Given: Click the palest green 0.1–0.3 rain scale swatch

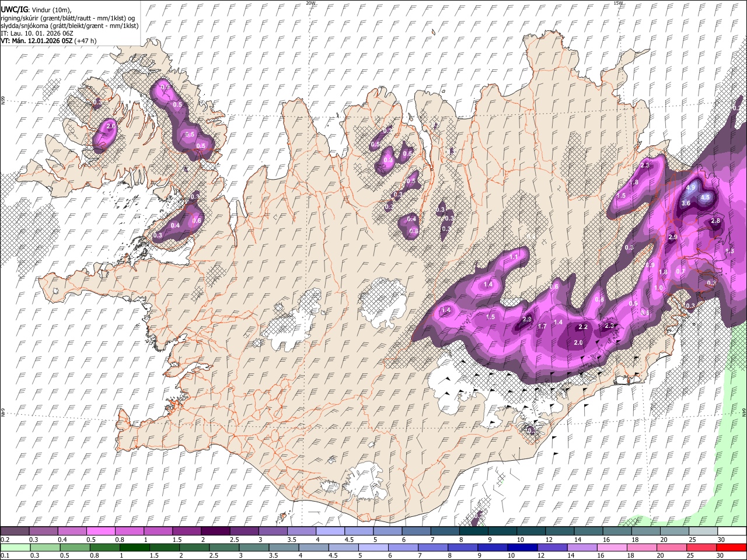Looking at the screenshot, I should click(x=16, y=548).
